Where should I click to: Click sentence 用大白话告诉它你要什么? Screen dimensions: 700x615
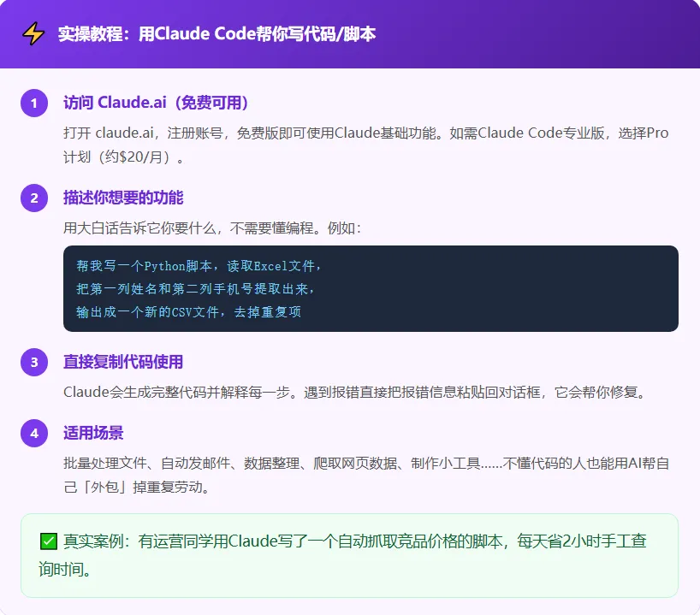click(212, 228)
